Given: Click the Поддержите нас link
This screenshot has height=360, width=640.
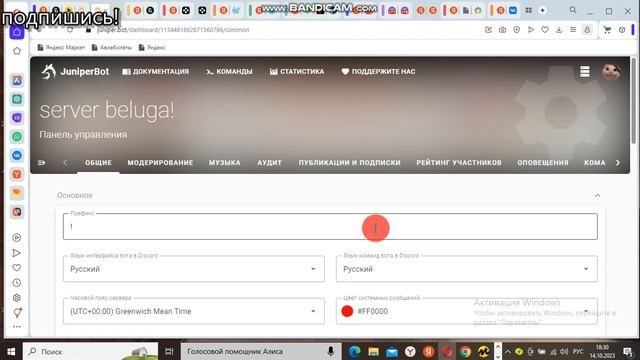Looking at the screenshot, I should 378,71.
